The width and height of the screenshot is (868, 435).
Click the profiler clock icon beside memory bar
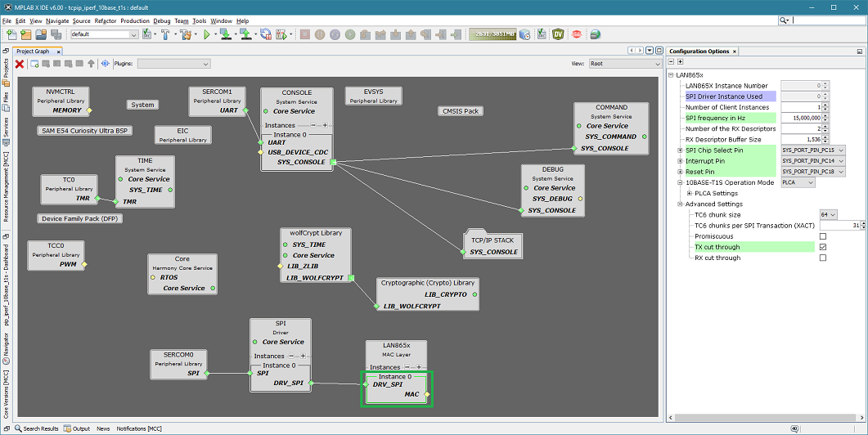pos(524,34)
